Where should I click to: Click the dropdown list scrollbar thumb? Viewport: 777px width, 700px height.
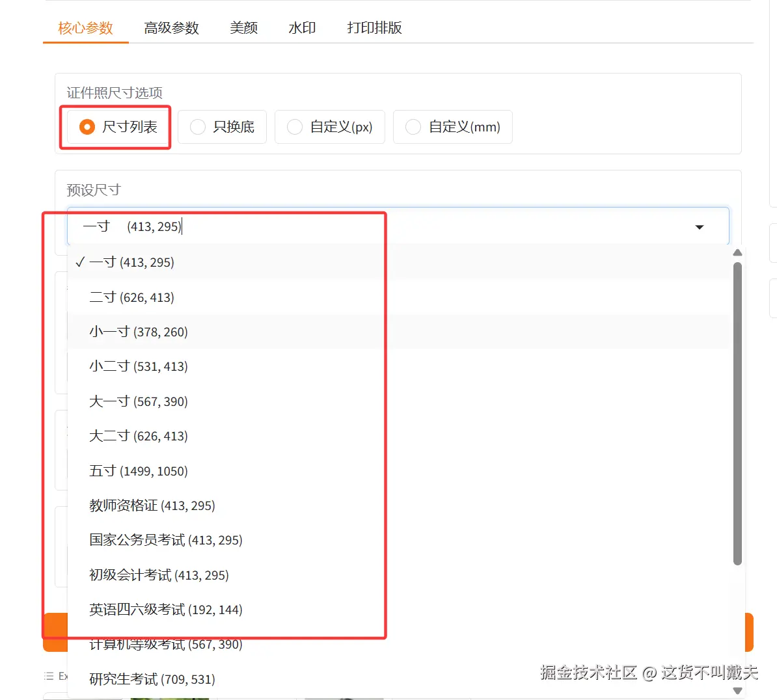click(737, 414)
